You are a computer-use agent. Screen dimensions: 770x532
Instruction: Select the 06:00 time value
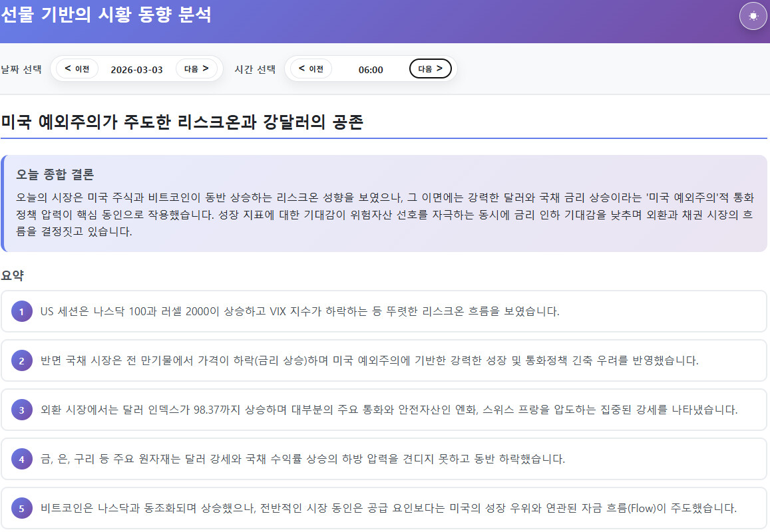pos(371,70)
